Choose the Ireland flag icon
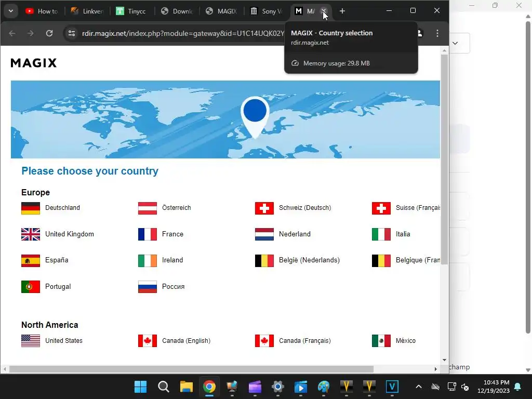532x399 pixels. (147, 261)
